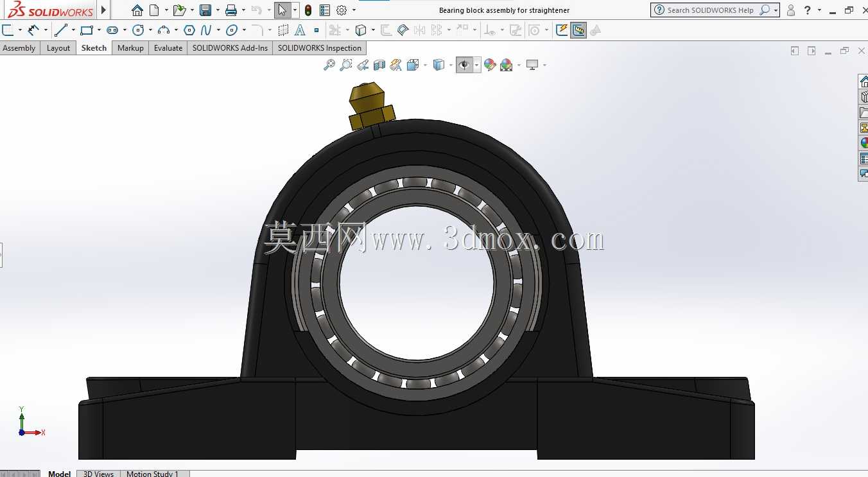This screenshot has height=477, width=868.
Task: Click the user login icon
Action: point(791,10)
